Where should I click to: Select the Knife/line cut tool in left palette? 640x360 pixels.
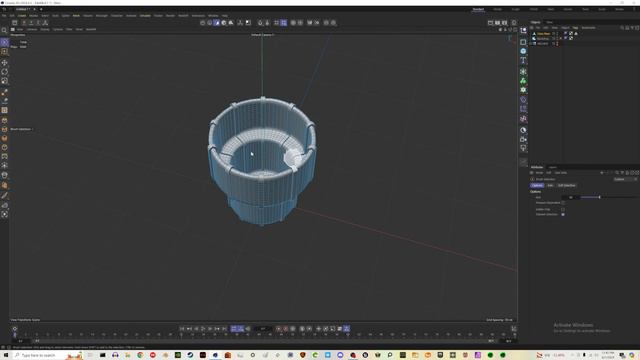point(4,195)
